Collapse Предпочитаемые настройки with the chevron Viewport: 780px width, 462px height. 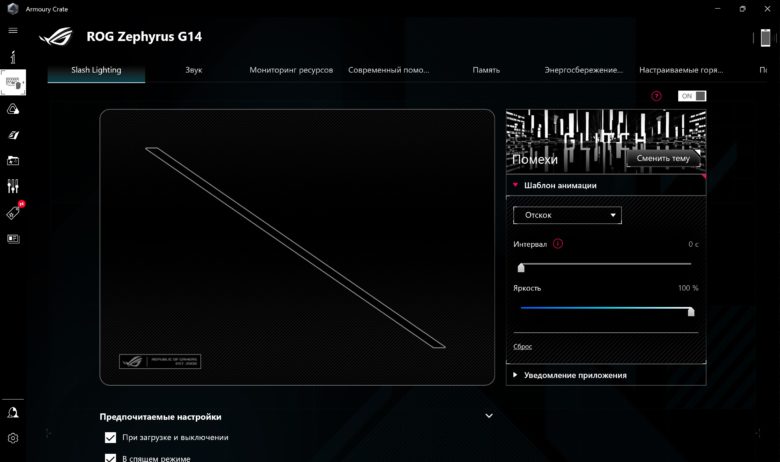tap(489, 416)
